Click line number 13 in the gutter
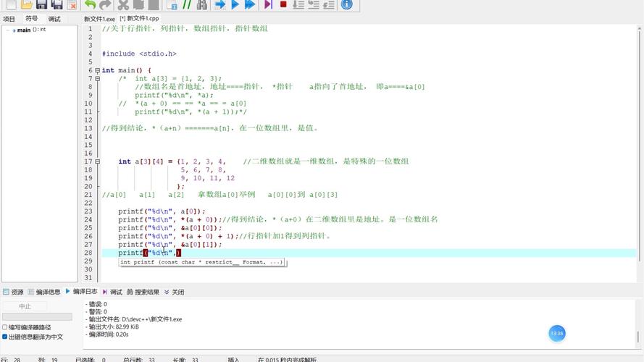Viewport: 644px width, 362px height. [88, 128]
